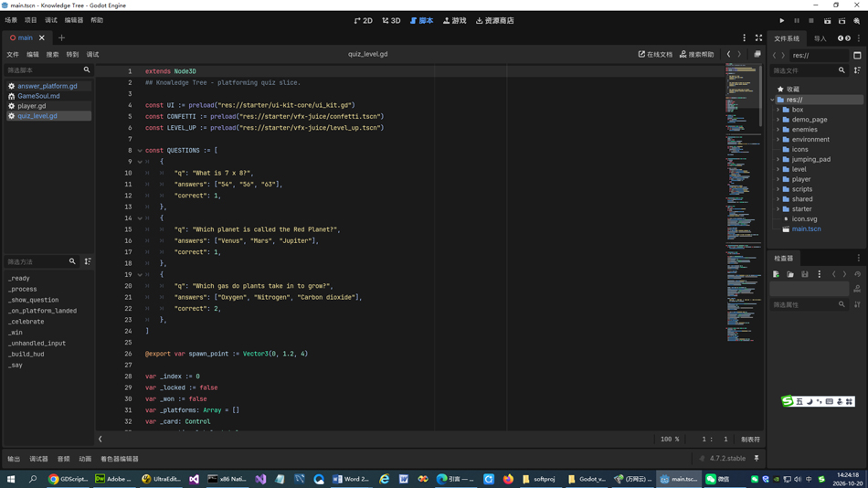868x488 pixels.
Task: Fold dictionary block at line 14
Action: click(x=140, y=218)
